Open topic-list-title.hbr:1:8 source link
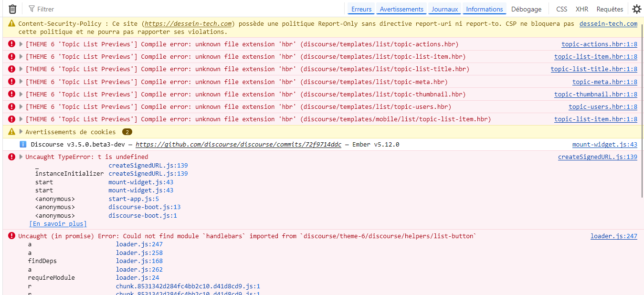The image size is (644, 295). pos(594,69)
